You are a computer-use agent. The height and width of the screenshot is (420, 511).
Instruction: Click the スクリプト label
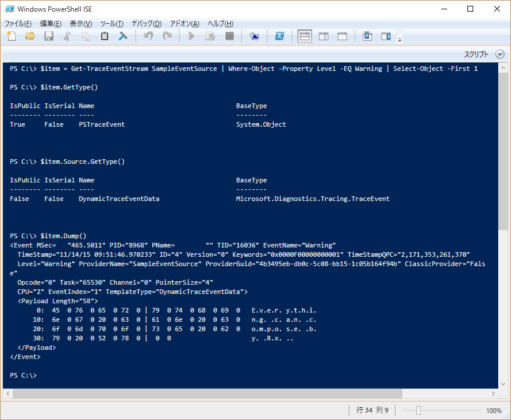[x=476, y=54]
